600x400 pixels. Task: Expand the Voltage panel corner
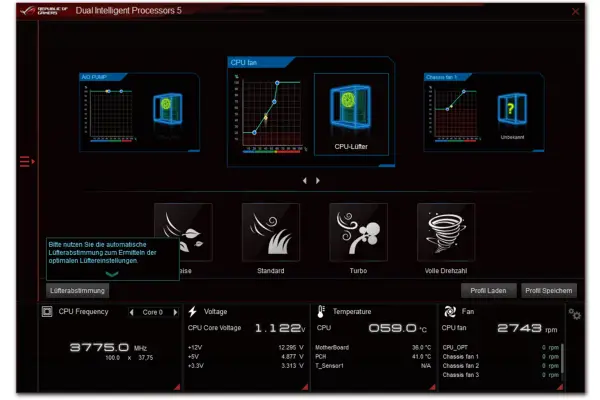(305, 387)
